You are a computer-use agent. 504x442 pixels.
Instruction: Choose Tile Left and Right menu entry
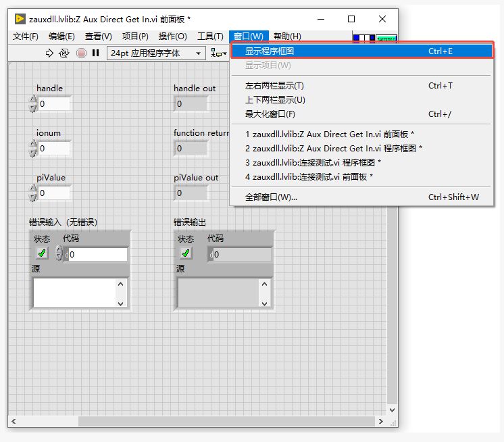pyautogui.click(x=274, y=86)
